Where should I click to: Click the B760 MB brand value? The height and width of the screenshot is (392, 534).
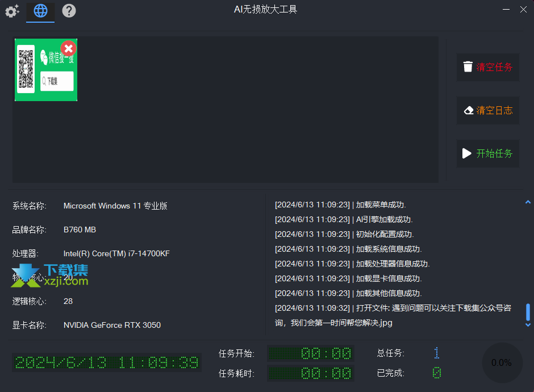click(x=80, y=230)
